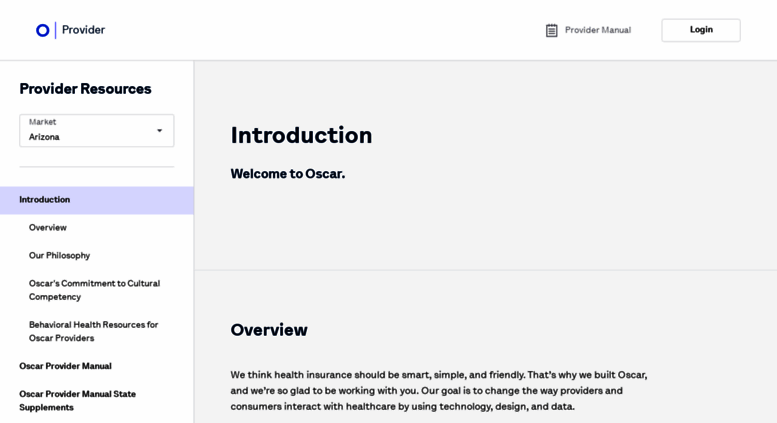Click the Overview section heading
This screenshot has height=423, width=777.
pyautogui.click(x=269, y=330)
